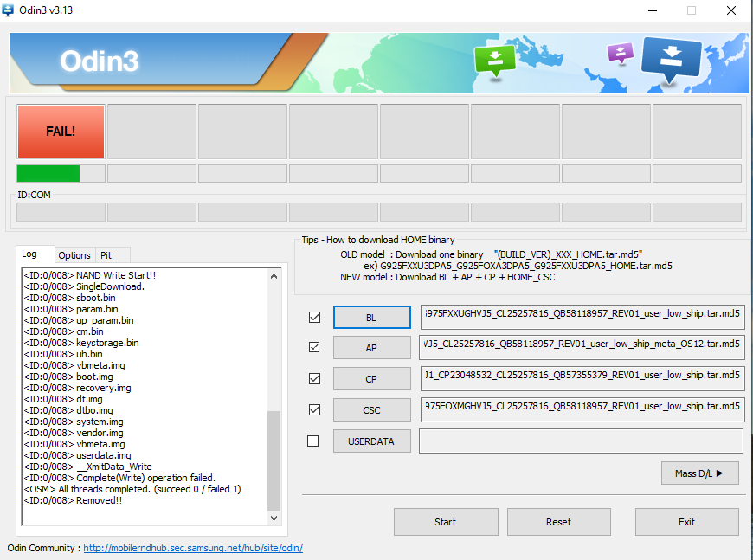Click the Reset button
The height and width of the screenshot is (560, 753).
click(x=558, y=522)
